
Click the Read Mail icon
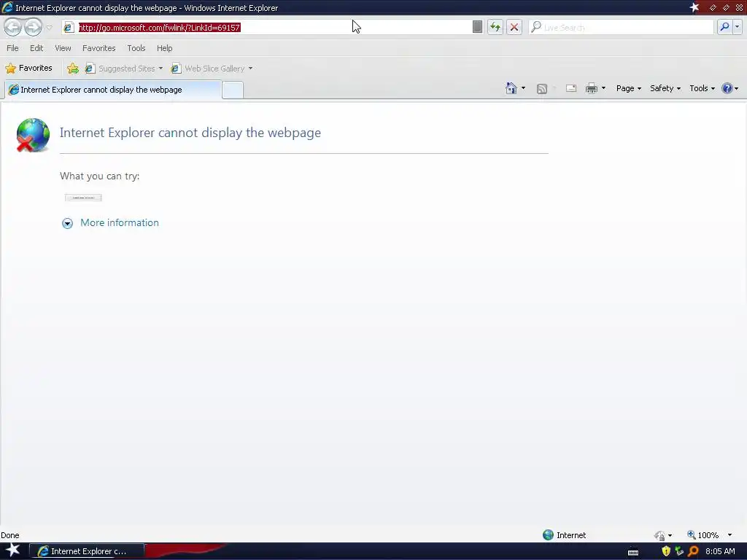click(x=570, y=88)
